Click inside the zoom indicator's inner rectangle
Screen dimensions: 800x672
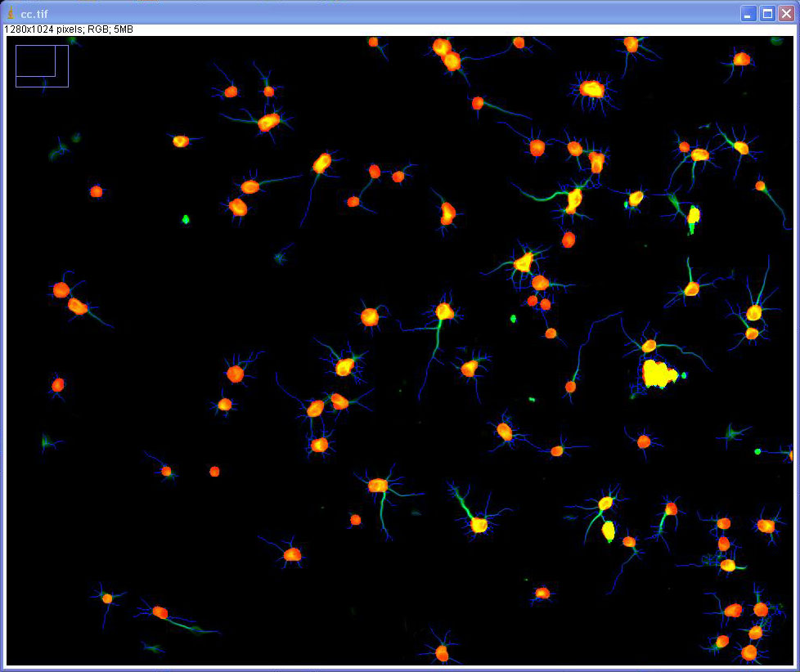[x=35, y=60]
